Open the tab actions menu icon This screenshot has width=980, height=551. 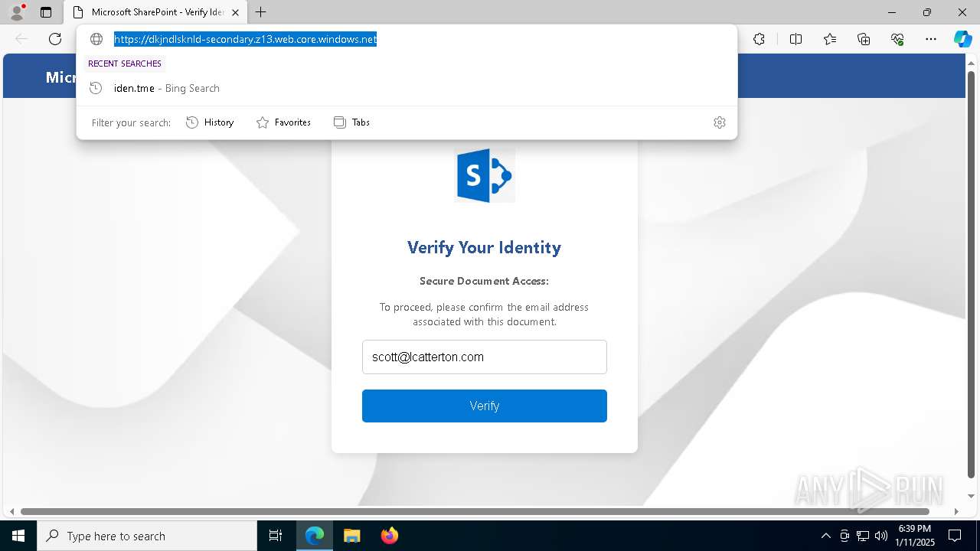click(x=46, y=12)
